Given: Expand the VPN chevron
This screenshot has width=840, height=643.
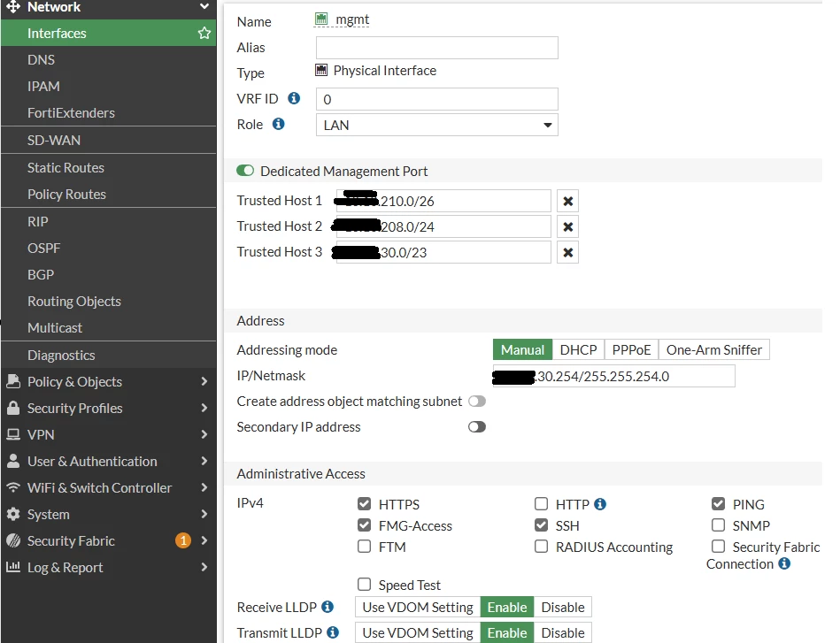Looking at the screenshot, I should (204, 434).
